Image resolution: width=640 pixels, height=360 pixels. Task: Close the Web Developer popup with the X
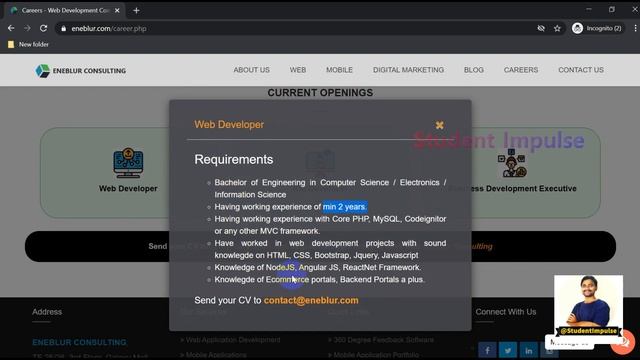click(439, 125)
